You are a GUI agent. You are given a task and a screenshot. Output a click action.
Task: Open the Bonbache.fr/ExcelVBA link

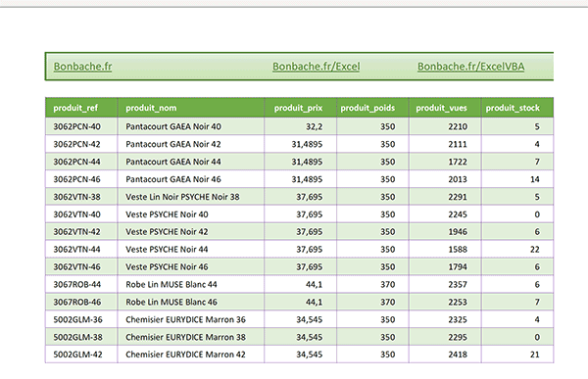click(470, 67)
